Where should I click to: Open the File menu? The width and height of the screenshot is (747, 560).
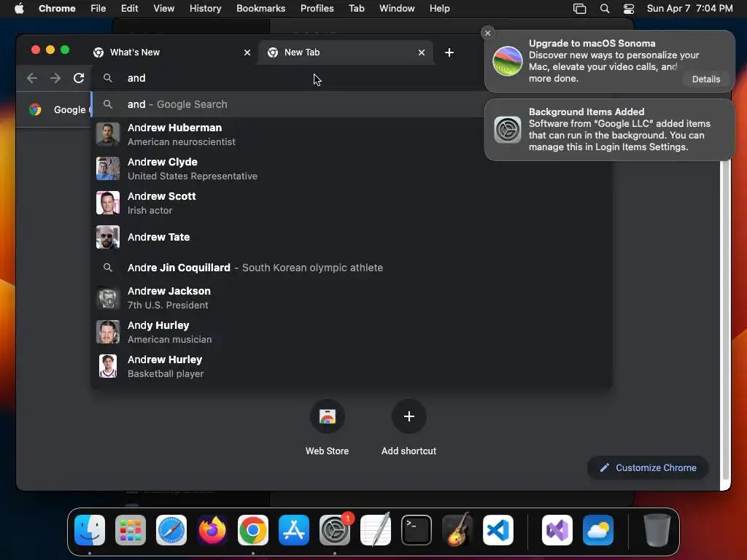click(98, 8)
